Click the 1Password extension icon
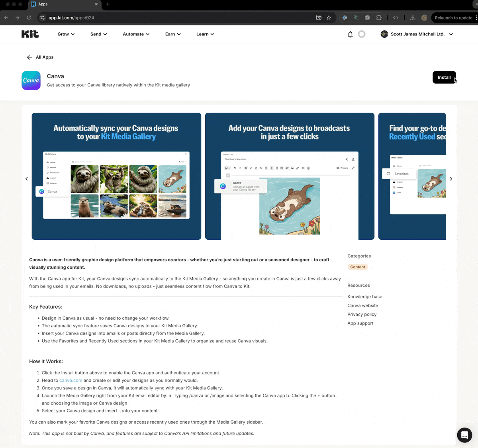Screen dimensions: 478x448 [345, 18]
